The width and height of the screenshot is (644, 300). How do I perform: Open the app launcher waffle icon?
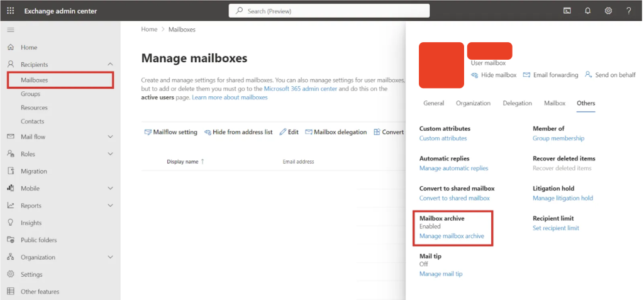(x=11, y=11)
